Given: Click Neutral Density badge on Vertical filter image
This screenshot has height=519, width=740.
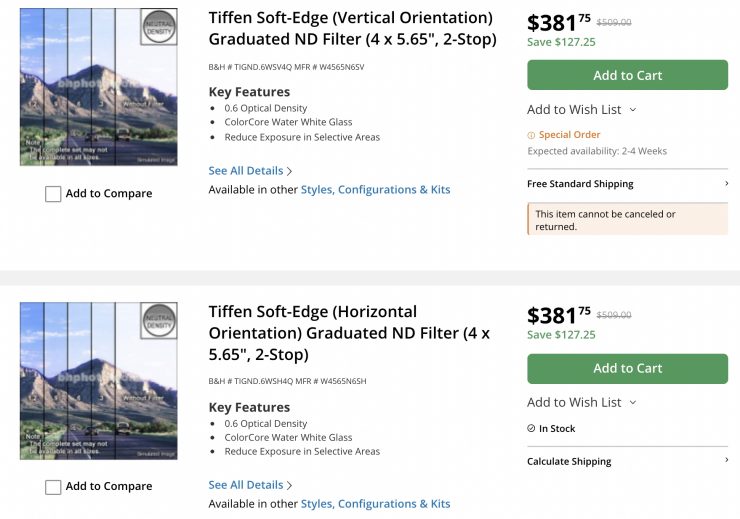Looking at the screenshot, I should (x=158, y=27).
